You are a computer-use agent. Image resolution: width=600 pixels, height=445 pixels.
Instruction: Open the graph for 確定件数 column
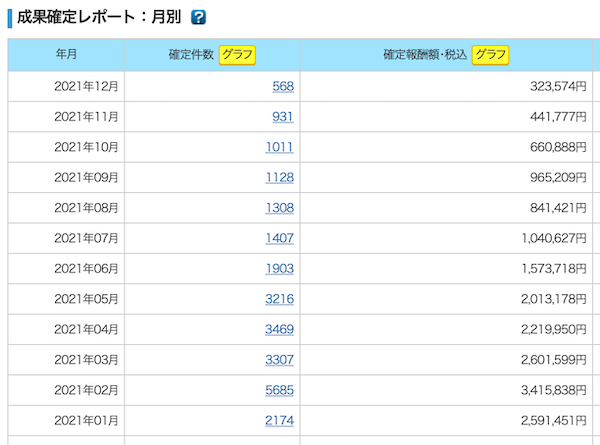click(x=237, y=55)
